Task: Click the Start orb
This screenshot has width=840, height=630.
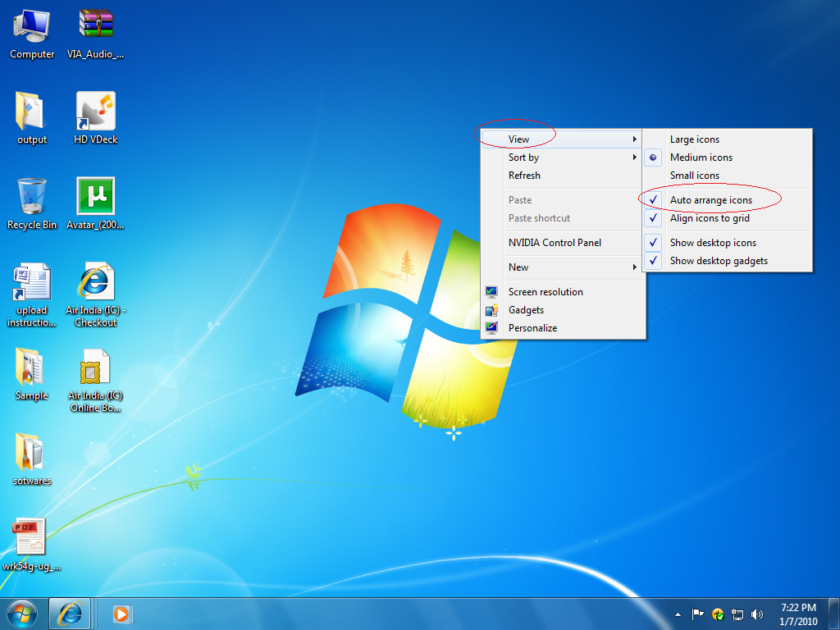Action: tap(21, 613)
